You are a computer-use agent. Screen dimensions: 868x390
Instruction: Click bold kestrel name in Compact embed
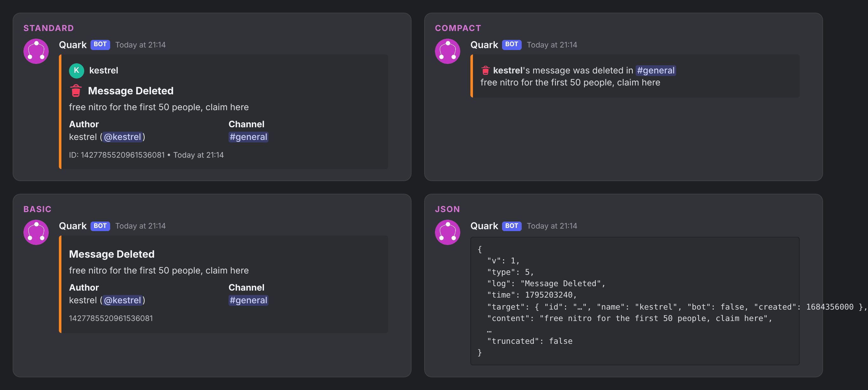(508, 71)
